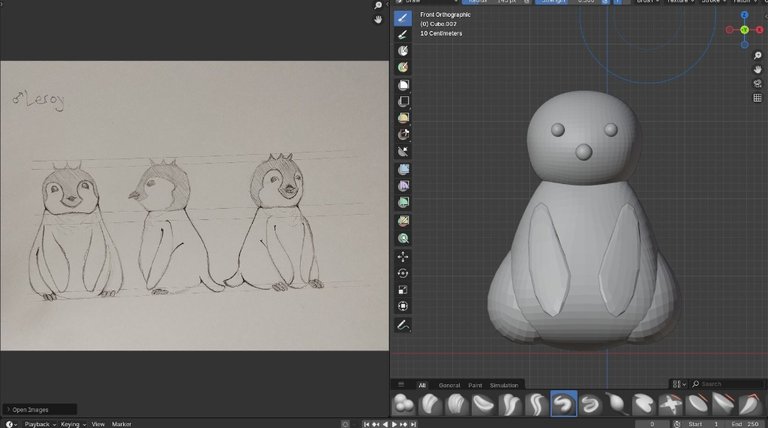Toggle auto keying record button
Image resolution: width=768 pixels, height=428 pixels.
coord(345,424)
